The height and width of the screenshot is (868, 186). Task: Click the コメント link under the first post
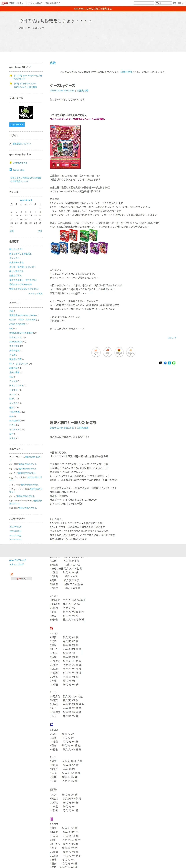172,338
